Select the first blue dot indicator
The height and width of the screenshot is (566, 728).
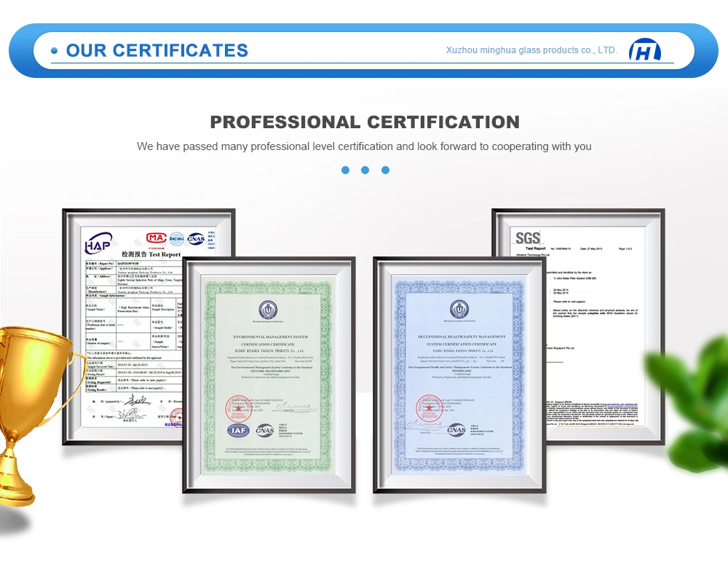pos(345,170)
